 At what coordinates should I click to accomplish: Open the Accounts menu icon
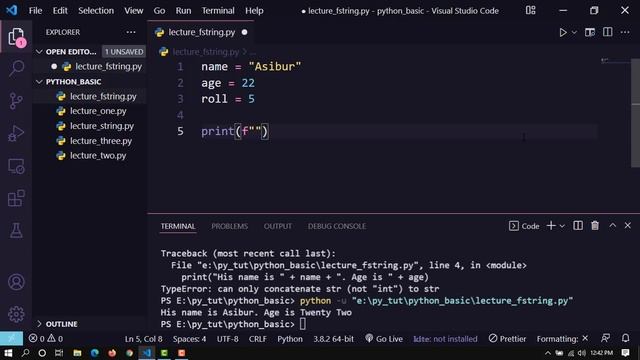16,282
